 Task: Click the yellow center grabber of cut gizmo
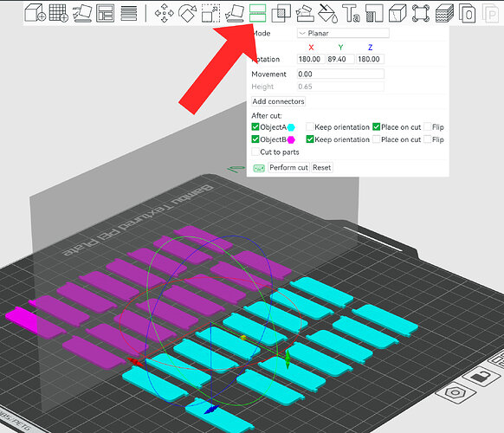[243, 338]
